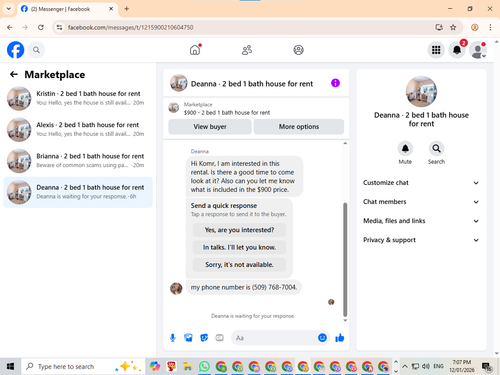Mute the Deanna conversation
The width and height of the screenshot is (500, 375).
coord(405,149)
